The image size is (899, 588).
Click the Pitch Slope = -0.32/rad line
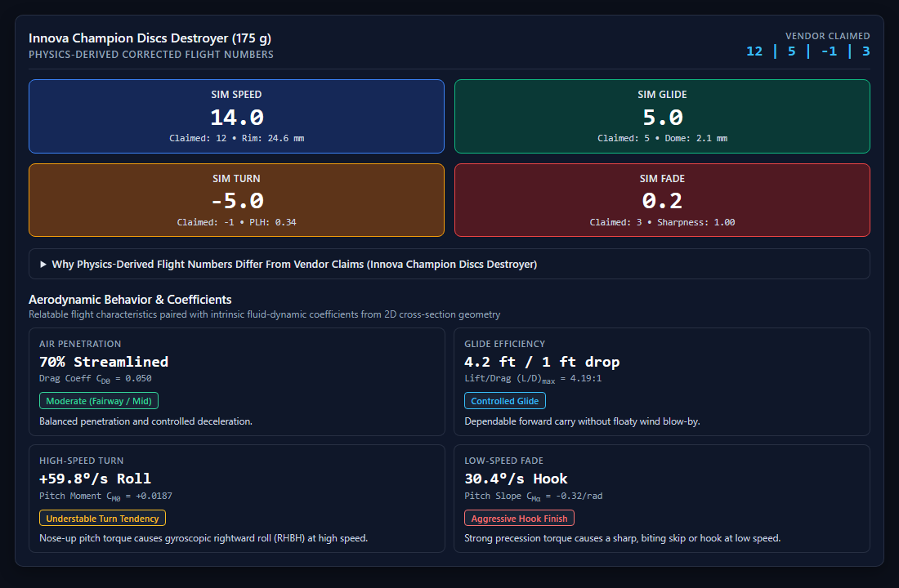[x=533, y=497]
